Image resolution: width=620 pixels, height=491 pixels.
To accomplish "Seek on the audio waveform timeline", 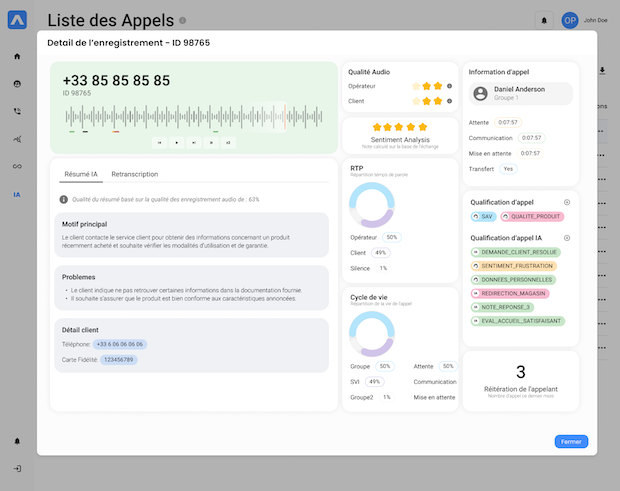I will coord(177,116).
